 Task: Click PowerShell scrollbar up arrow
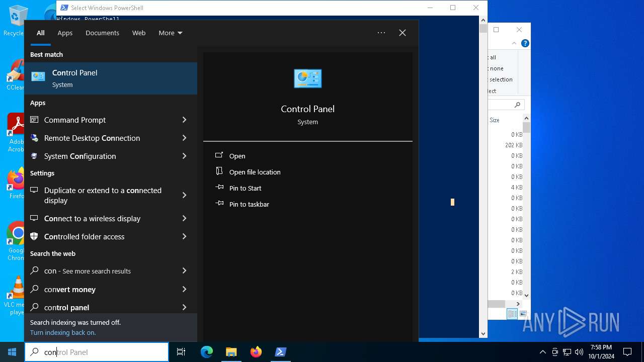483,20
